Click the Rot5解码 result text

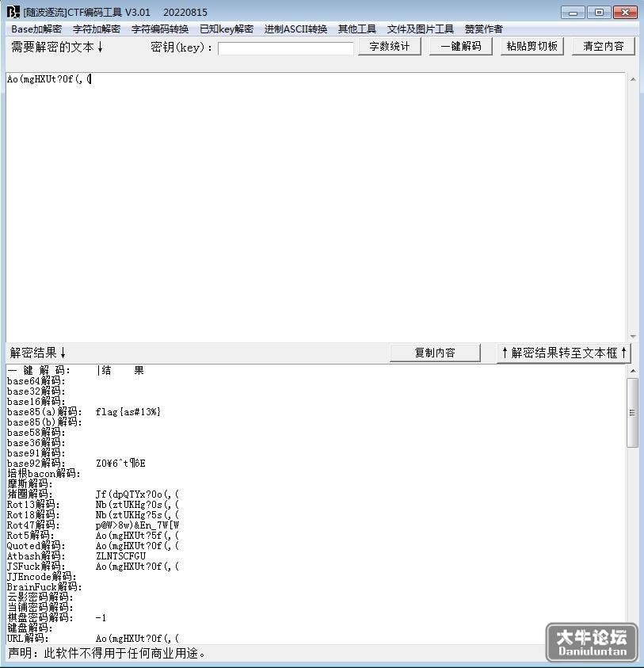click(x=138, y=535)
